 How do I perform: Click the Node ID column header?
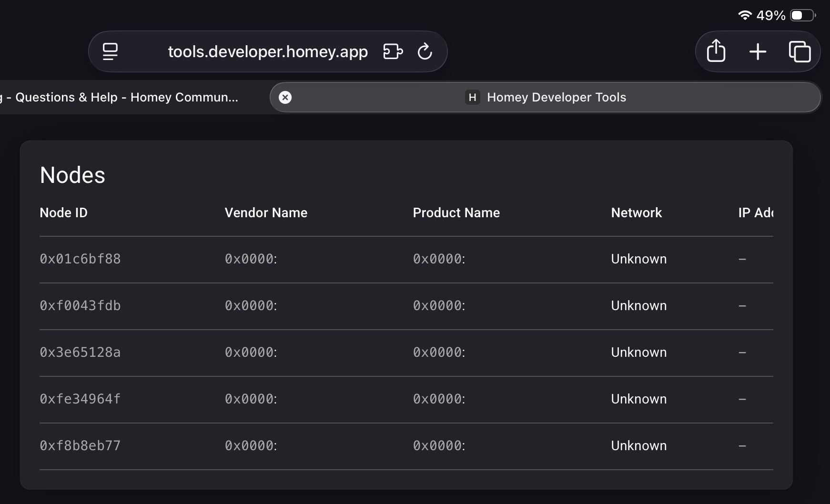tap(63, 212)
